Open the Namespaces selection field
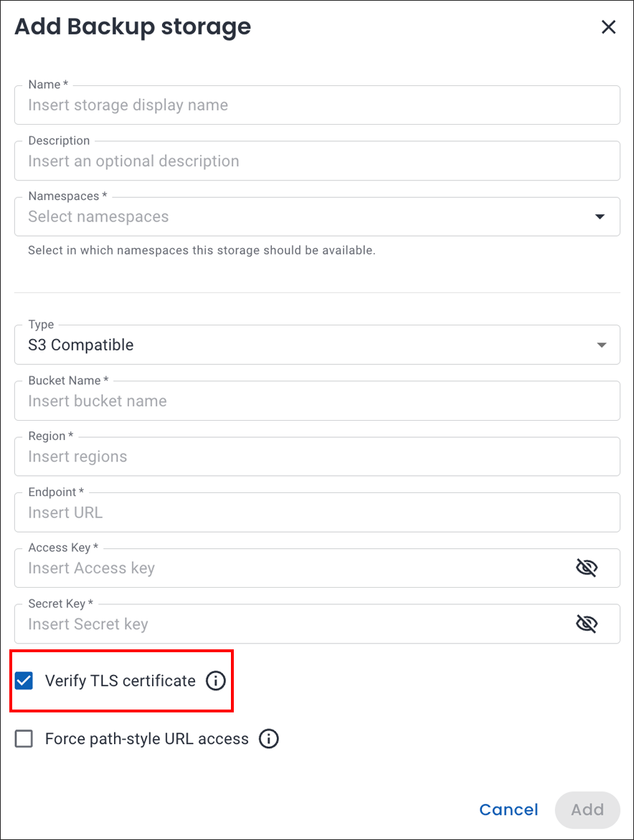Screen dimensions: 634x840 click(301, 217)
